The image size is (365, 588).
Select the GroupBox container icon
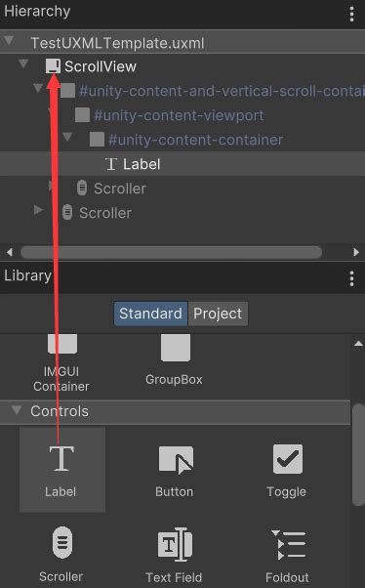176,348
